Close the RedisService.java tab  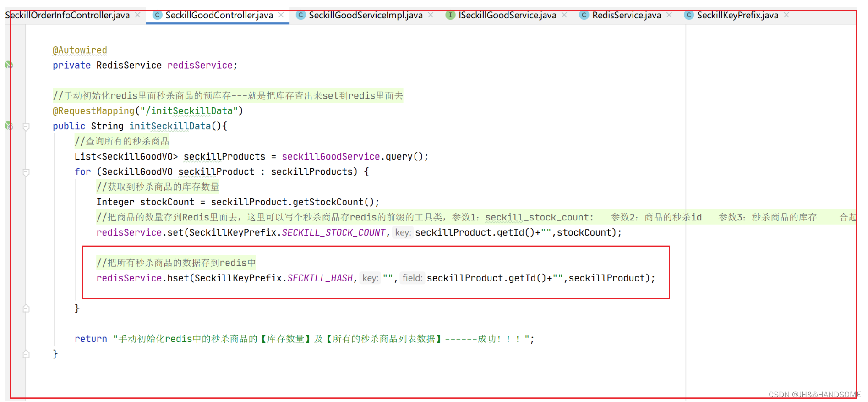pos(669,15)
